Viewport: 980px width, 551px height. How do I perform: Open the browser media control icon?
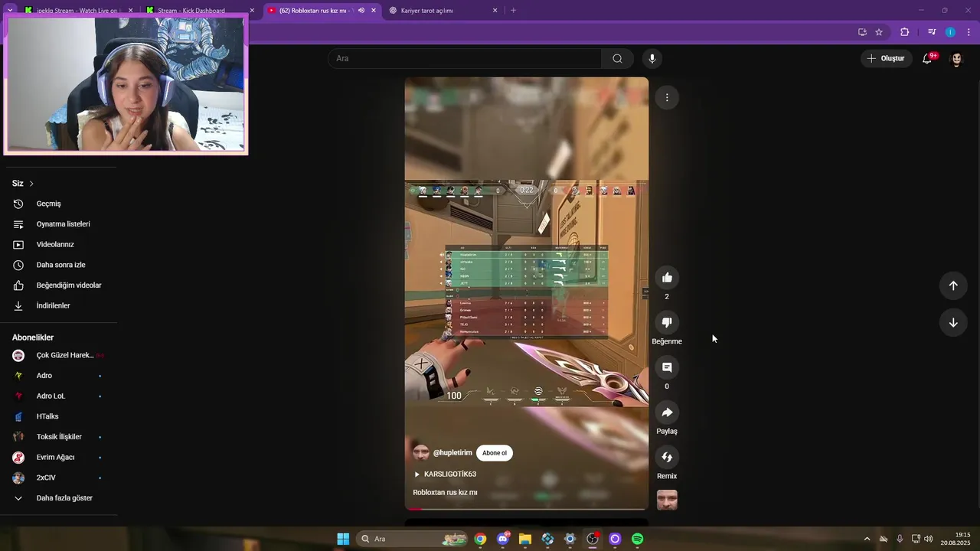pyautogui.click(x=932, y=32)
